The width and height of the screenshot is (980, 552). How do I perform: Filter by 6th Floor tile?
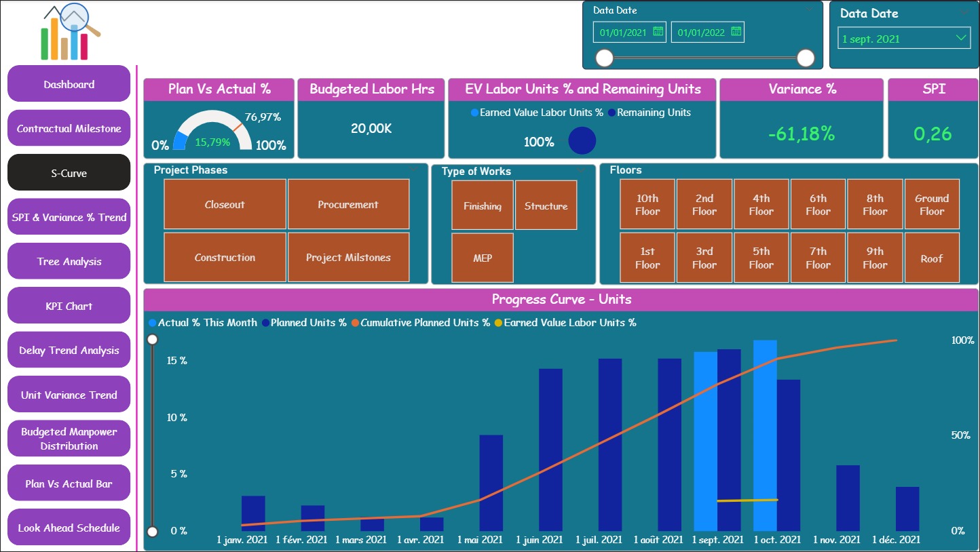[x=818, y=204]
